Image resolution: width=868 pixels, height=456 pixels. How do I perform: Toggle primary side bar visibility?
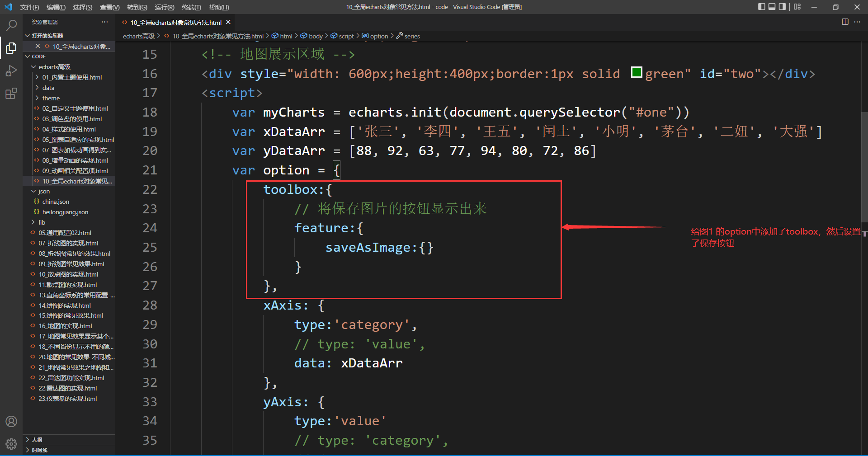tap(762, 7)
